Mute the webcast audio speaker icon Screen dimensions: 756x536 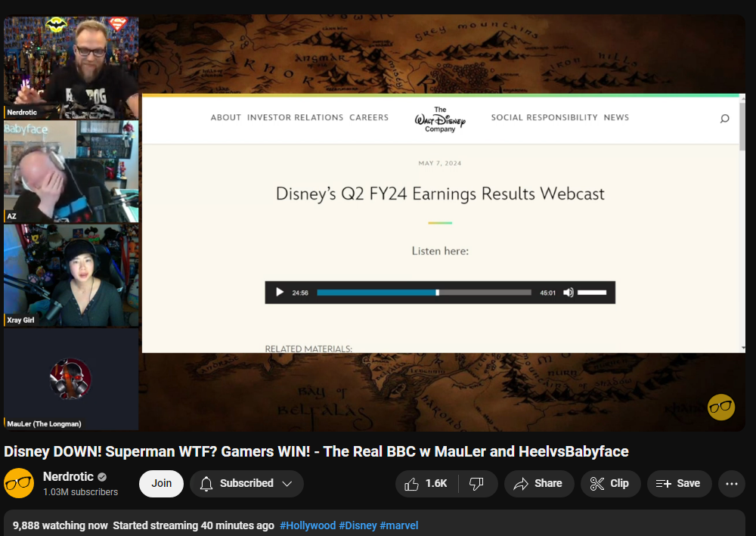[x=569, y=293]
